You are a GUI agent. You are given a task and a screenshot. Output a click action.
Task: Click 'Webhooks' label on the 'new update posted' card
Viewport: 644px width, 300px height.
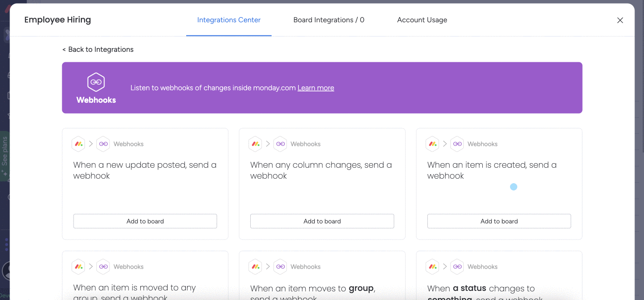pyautogui.click(x=129, y=144)
